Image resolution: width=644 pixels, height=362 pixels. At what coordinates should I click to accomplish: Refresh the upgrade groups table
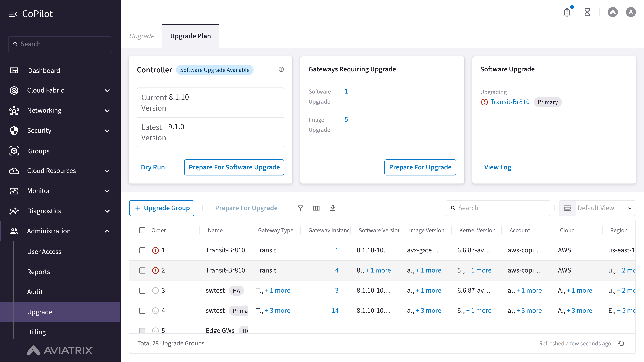[x=621, y=343]
